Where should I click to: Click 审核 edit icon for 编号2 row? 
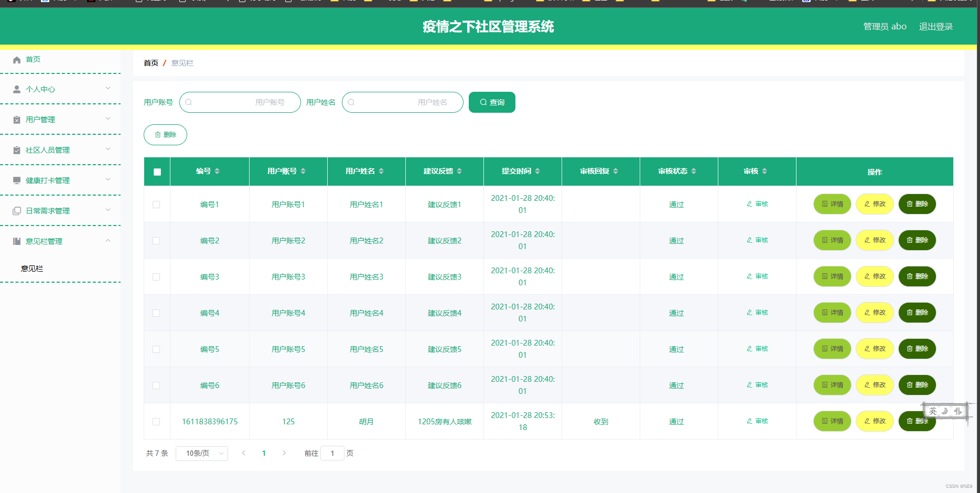[750, 240]
